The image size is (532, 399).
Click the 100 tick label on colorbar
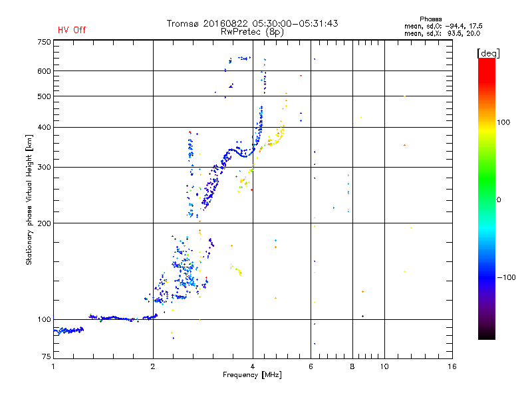503,122
